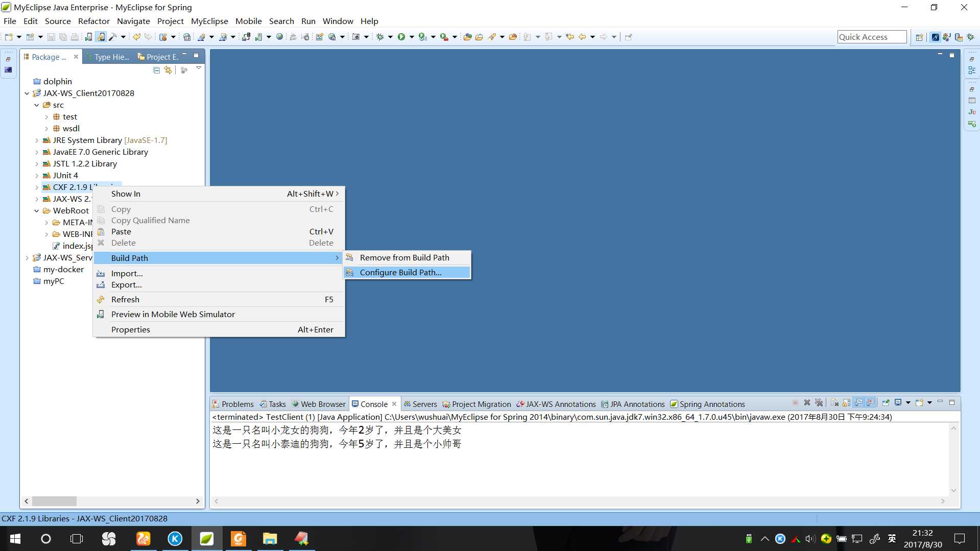Screen dimensions: 980x551
Task: Click the Open Perspective icon
Action: point(919,37)
